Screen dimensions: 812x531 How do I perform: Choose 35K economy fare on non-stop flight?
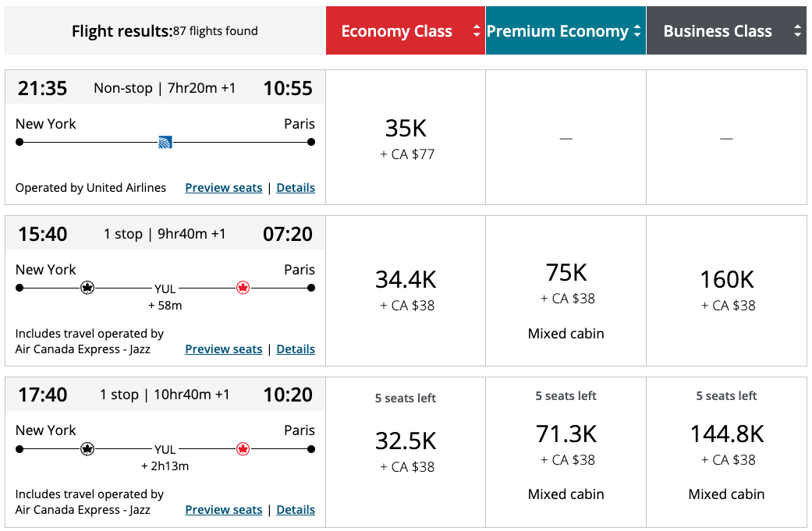click(x=406, y=138)
